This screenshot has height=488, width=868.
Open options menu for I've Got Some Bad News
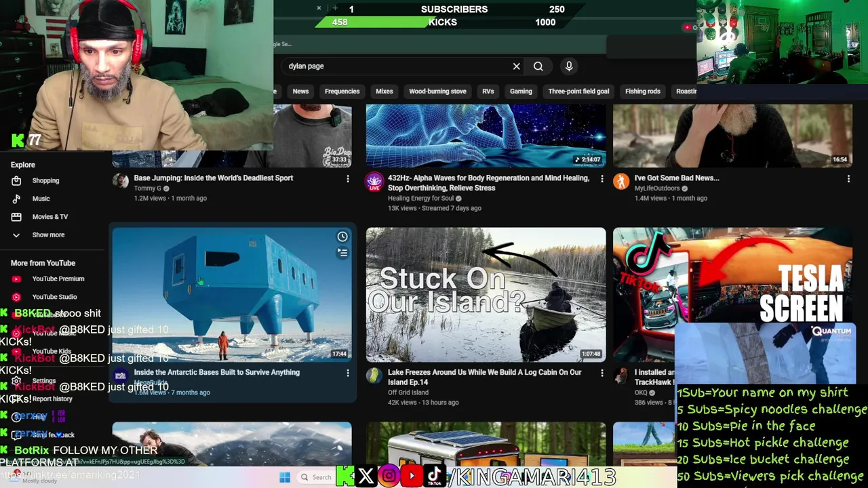[848, 179]
